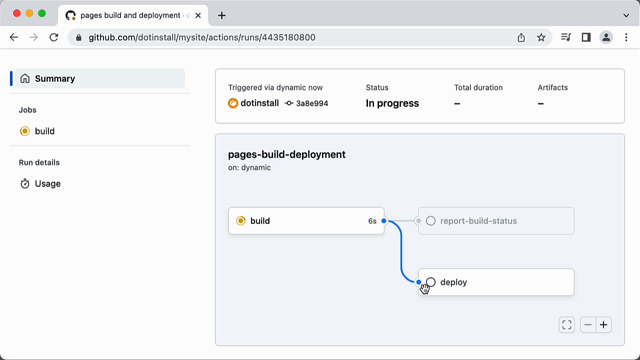
Task: Open dotinstall user profile link
Action: pos(259,103)
